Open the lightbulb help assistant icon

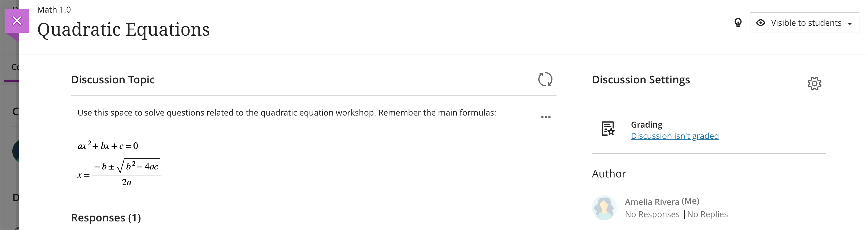(738, 23)
